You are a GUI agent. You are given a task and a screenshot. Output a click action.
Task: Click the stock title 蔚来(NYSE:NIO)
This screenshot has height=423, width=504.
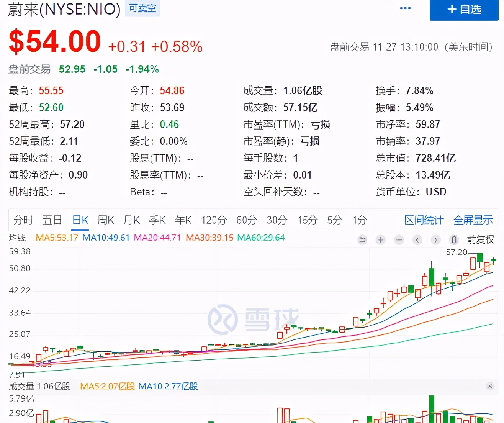[x=64, y=9]
